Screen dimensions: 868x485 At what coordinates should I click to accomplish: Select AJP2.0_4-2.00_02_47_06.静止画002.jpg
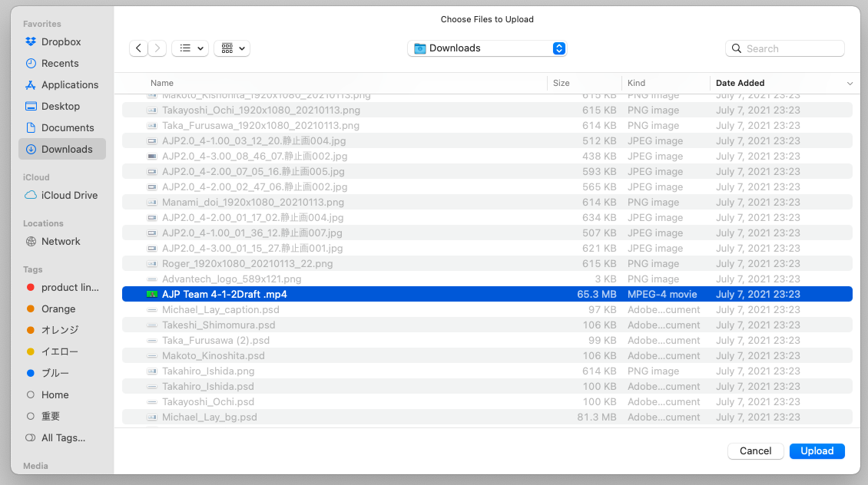(x=487, y=187)
